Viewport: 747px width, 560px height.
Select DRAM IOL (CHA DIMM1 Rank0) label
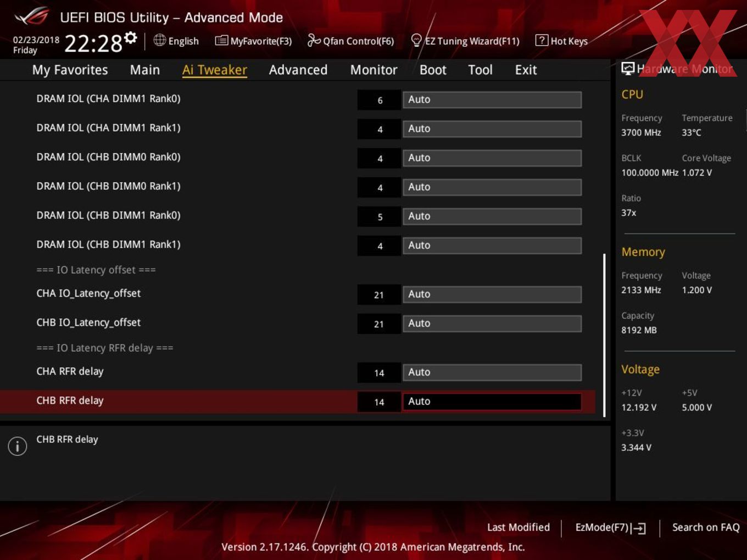108,99
